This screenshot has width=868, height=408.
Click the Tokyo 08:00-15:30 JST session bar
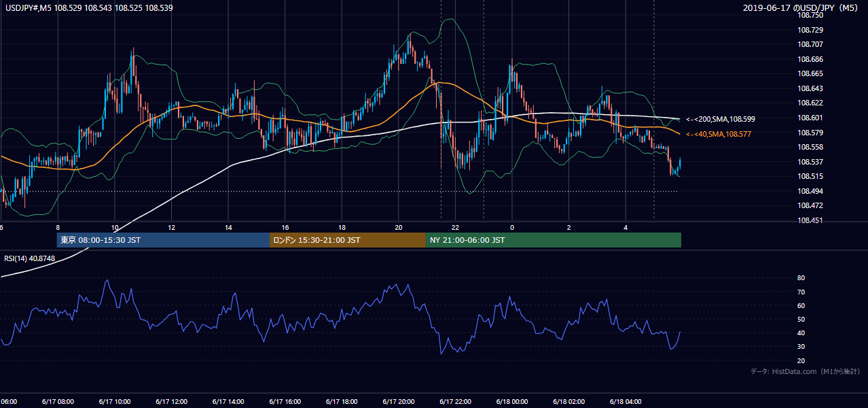(x=163, y=240)
